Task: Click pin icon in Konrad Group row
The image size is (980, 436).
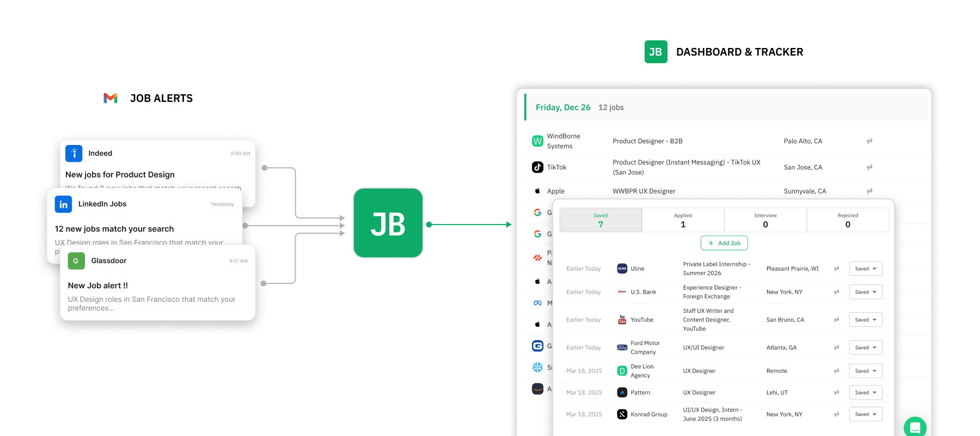Action: point(836,414)
